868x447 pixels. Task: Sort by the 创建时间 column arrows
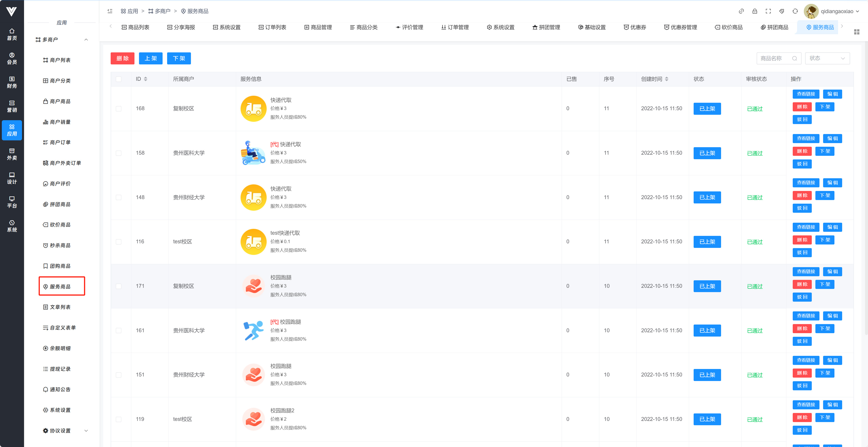click(x=666, y=79)
